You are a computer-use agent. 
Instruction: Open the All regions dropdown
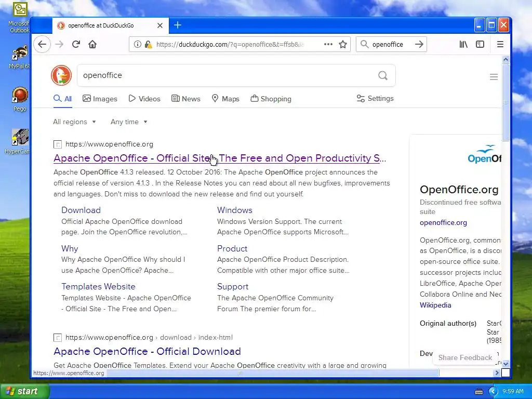click(x=74, y=122)
